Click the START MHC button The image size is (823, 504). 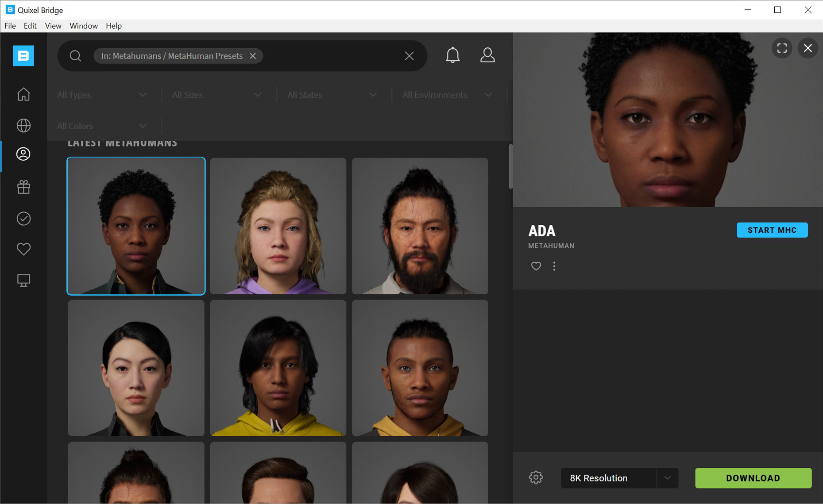pos(772,230)
